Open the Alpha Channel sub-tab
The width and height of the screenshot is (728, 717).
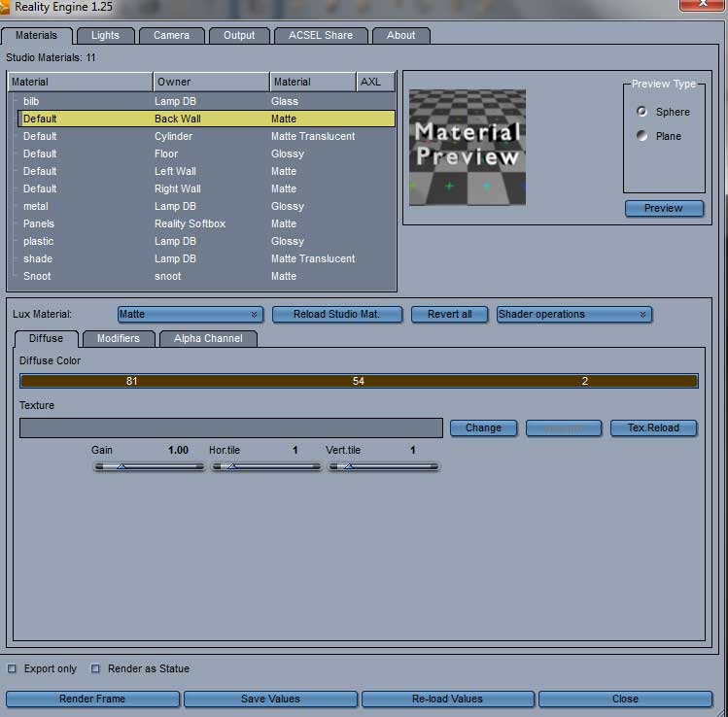click(208, 338)
